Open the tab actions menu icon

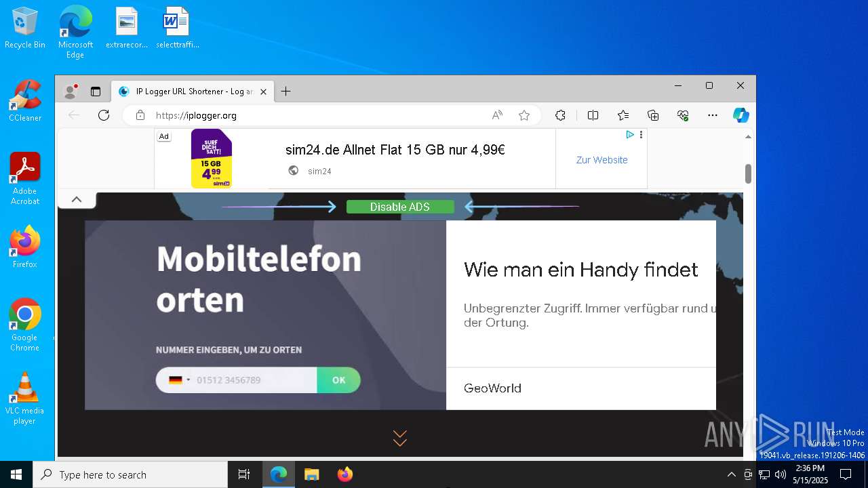[96, 91]
